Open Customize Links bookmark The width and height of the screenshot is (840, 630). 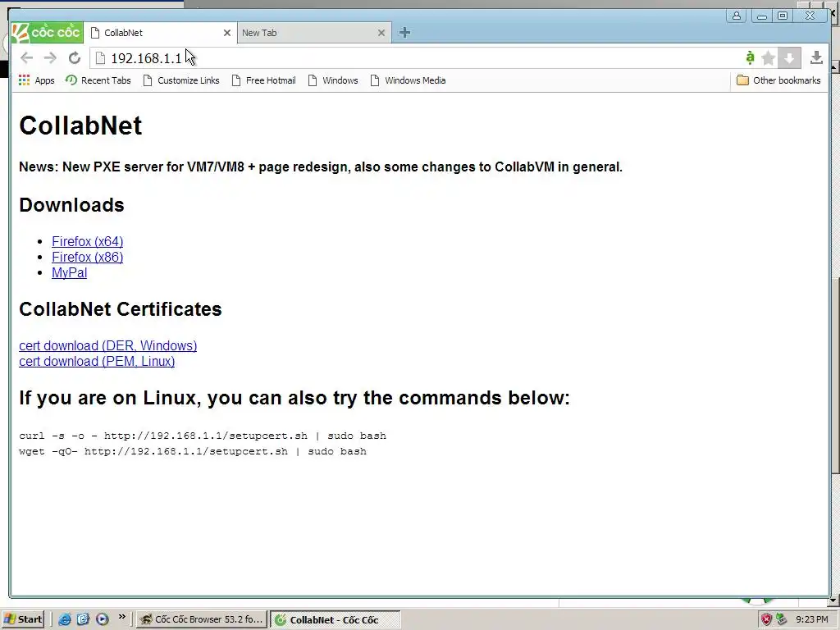click(181, 80)
